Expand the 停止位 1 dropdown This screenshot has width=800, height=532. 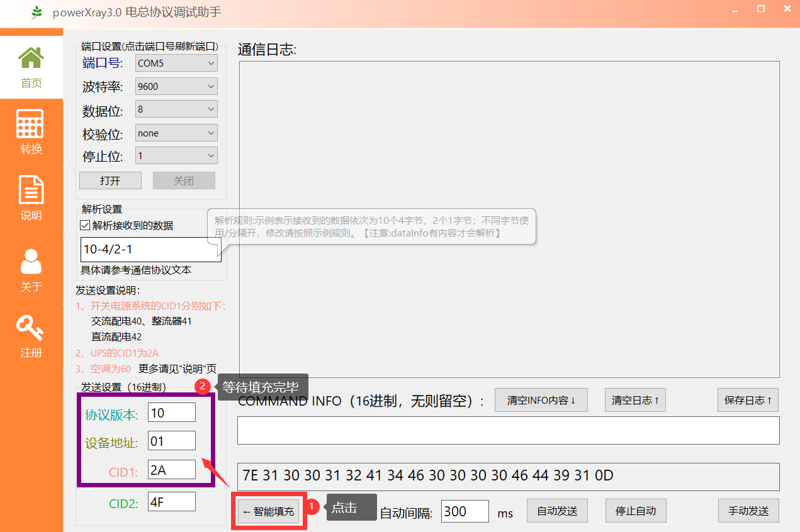176,155
